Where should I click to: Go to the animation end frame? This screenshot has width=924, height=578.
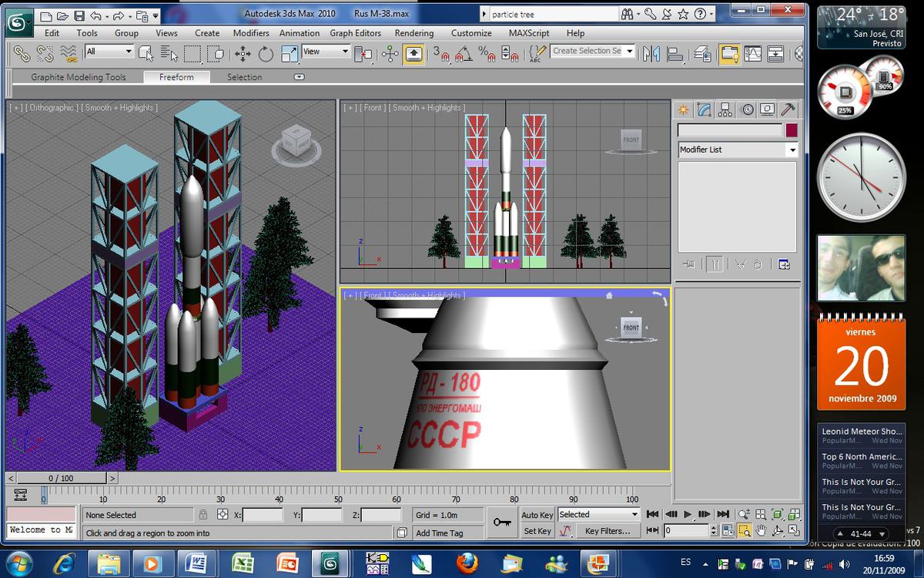tap(722, 514)
